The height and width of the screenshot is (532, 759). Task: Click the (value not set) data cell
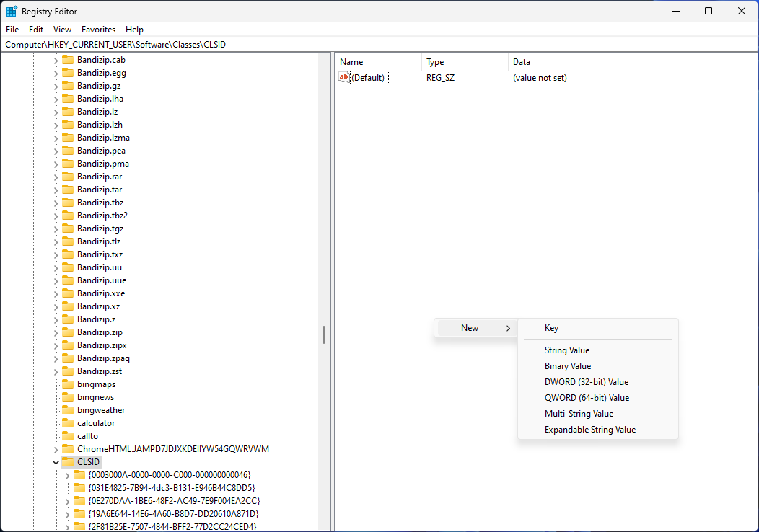coord(540,78)
